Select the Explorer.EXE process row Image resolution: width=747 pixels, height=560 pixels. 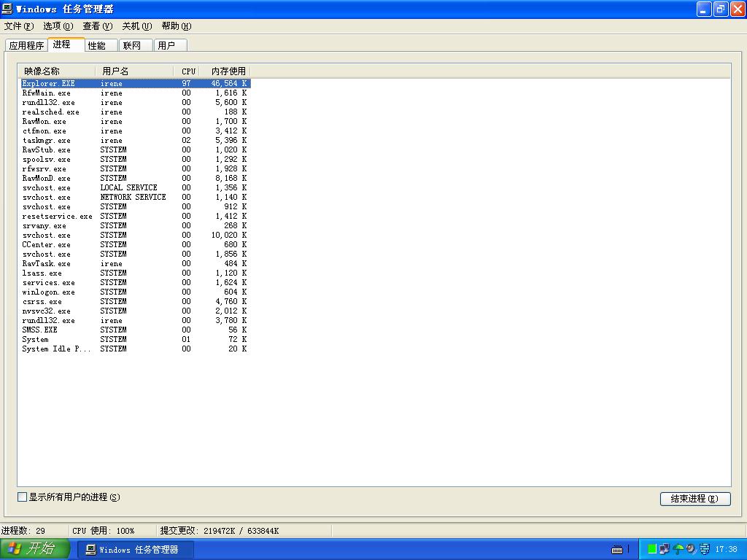coord(135,83)
